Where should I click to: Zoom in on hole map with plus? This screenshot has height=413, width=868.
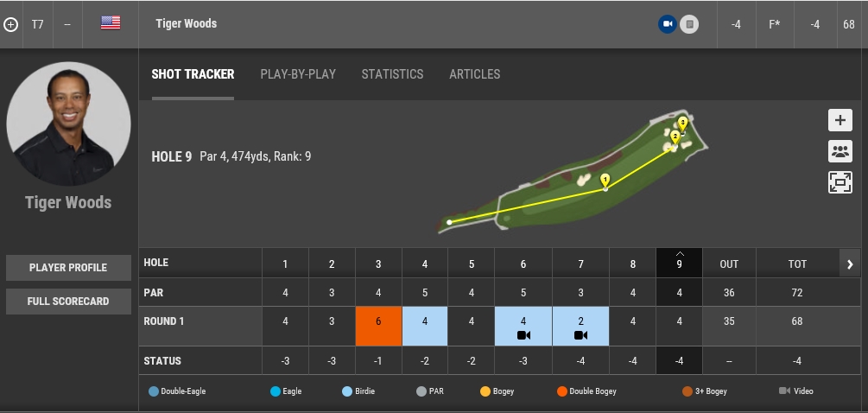839,121
